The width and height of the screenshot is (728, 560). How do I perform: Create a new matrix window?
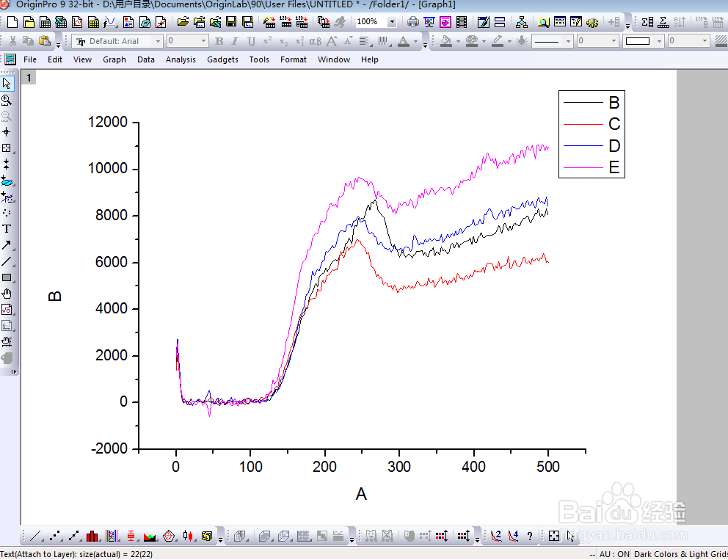point(93,22)
